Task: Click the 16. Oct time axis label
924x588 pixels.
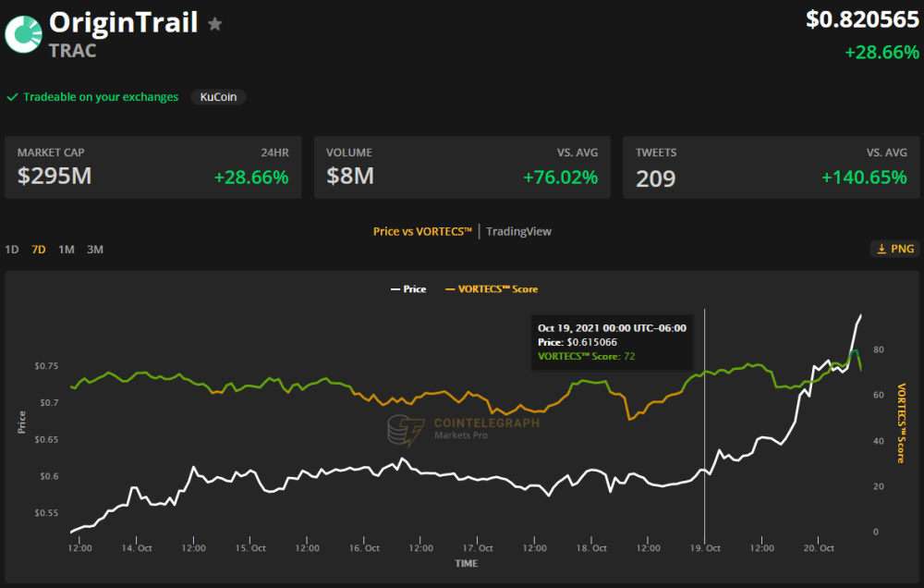Action: (364, 548)
